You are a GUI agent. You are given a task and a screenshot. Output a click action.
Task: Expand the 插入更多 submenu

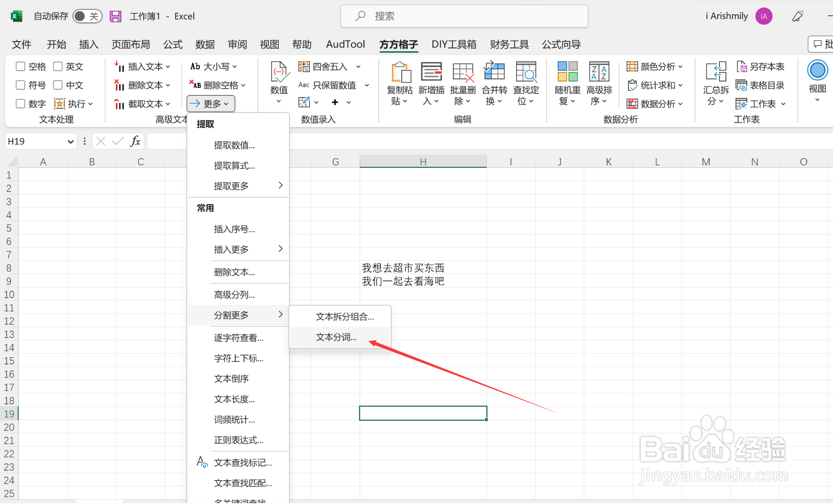[x=239, y=249]
